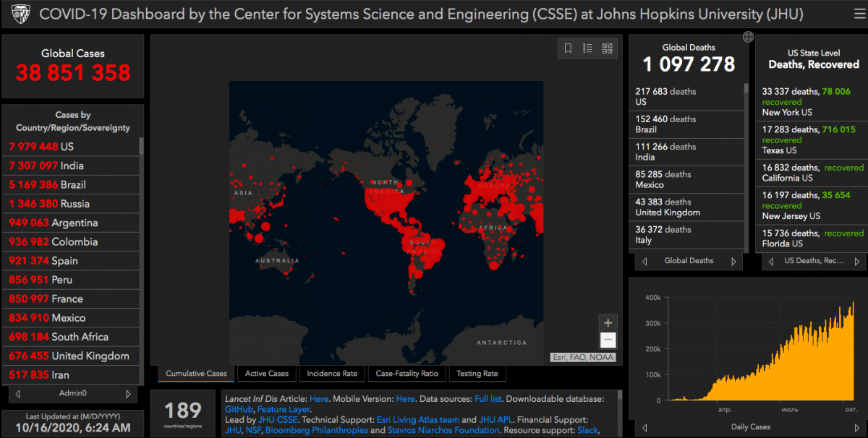Open the Esri Living Atlas team link
Screen dimensions: 868x438
(418, 420)
